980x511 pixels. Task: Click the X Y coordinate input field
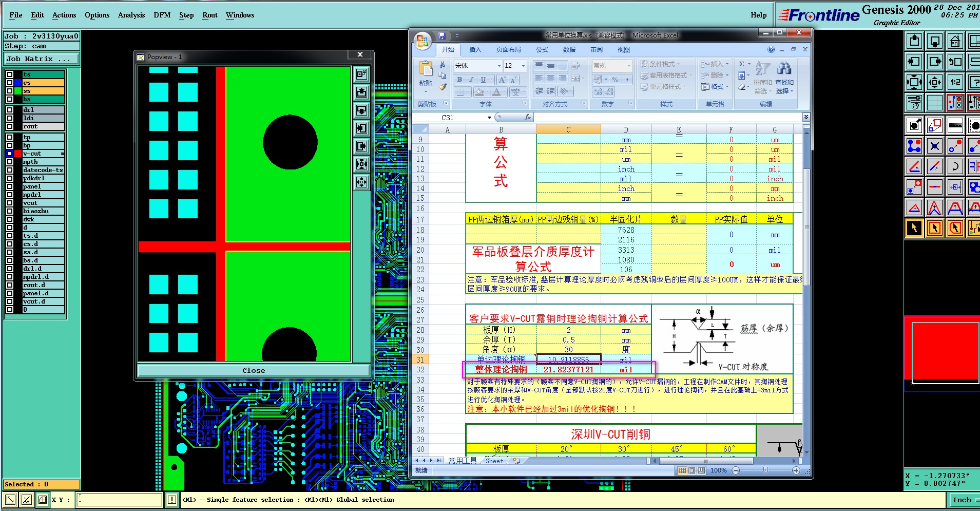(120, 500)
